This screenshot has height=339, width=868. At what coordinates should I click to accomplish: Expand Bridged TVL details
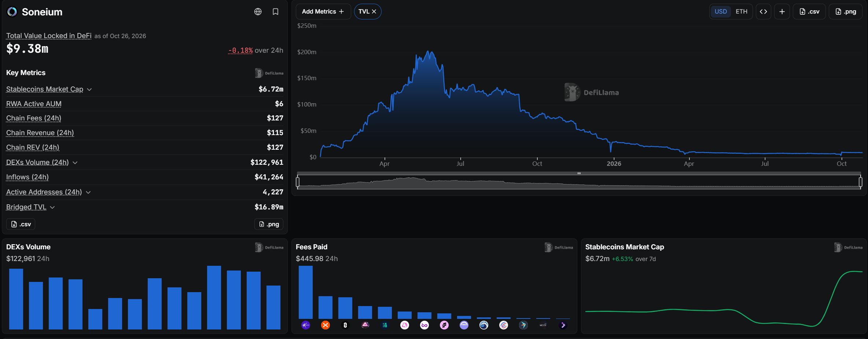pyautogui.click(x=52, y=207)
